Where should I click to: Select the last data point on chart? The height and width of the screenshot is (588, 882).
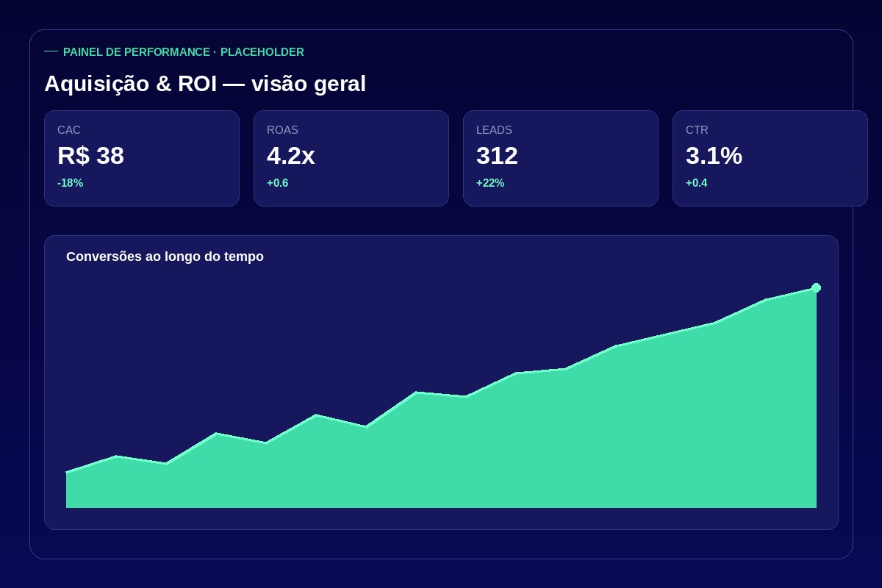[816, 287]
